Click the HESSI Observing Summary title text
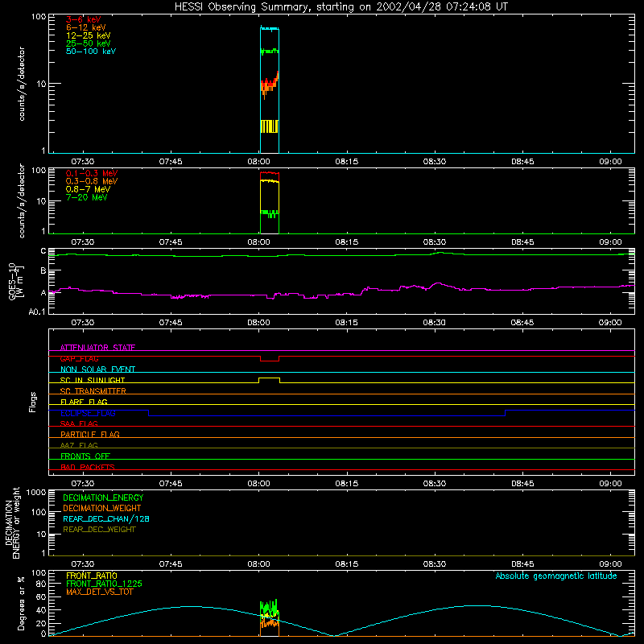The height and width of the screenshot is (644, 644). tap(341, 7)
